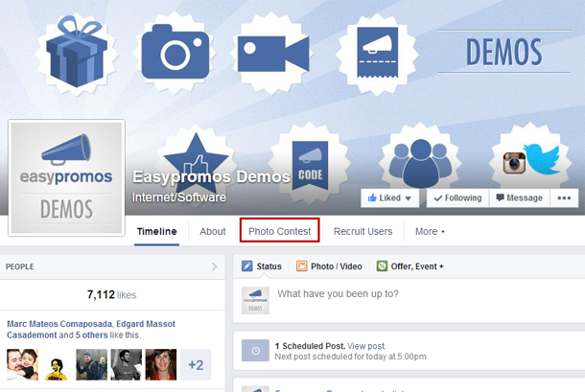This screenshot has height=392, width=585.
Task: Click the Status pencil icon
Action: [x=247, y=265]
